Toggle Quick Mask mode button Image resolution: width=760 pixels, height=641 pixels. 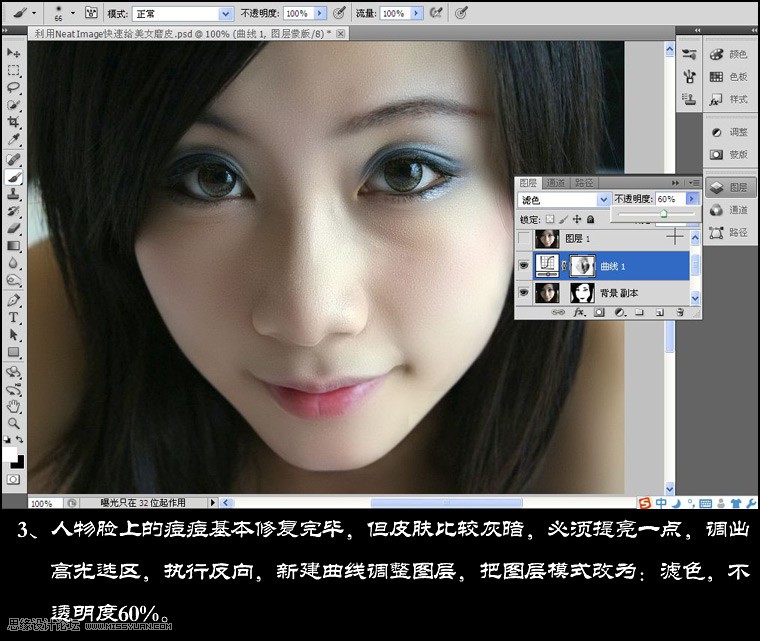click(x=13, y=480)
